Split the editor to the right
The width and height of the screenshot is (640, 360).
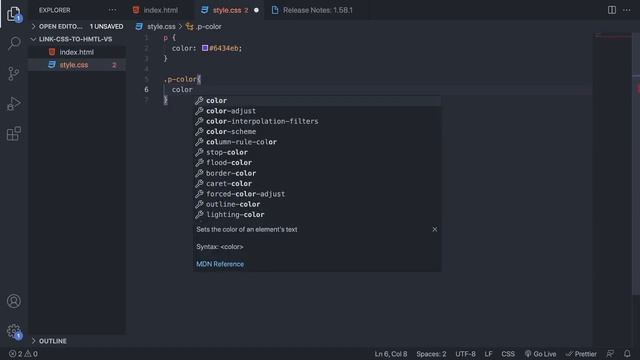(x=611, y=10)
